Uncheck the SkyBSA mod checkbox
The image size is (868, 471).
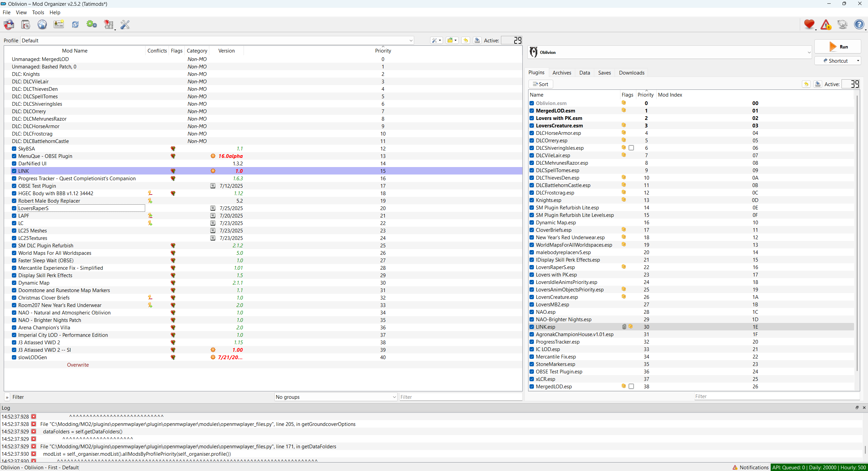14,149
